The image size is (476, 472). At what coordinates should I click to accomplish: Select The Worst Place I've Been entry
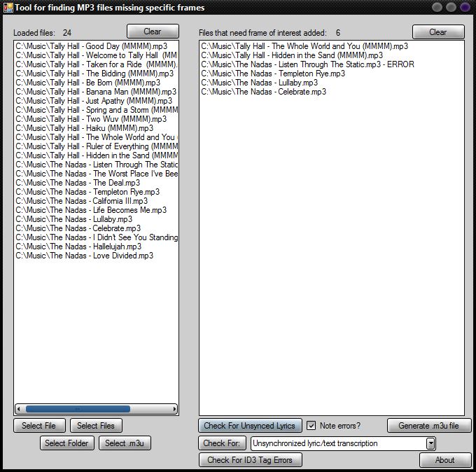[x=96, y=174]
